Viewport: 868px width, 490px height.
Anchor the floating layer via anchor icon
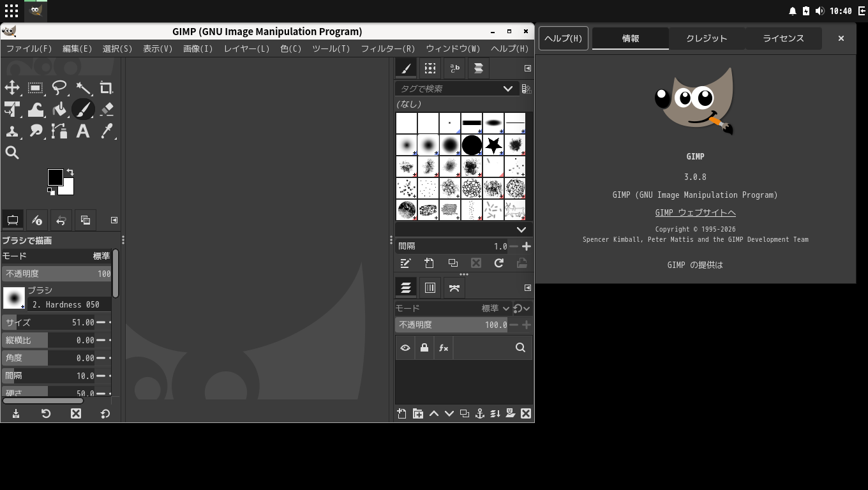coord(479,413)
